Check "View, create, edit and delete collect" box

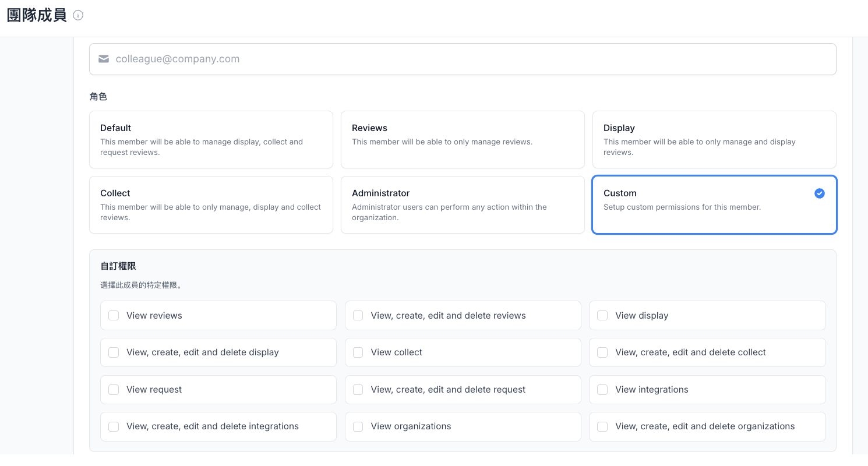click(602, 352)
